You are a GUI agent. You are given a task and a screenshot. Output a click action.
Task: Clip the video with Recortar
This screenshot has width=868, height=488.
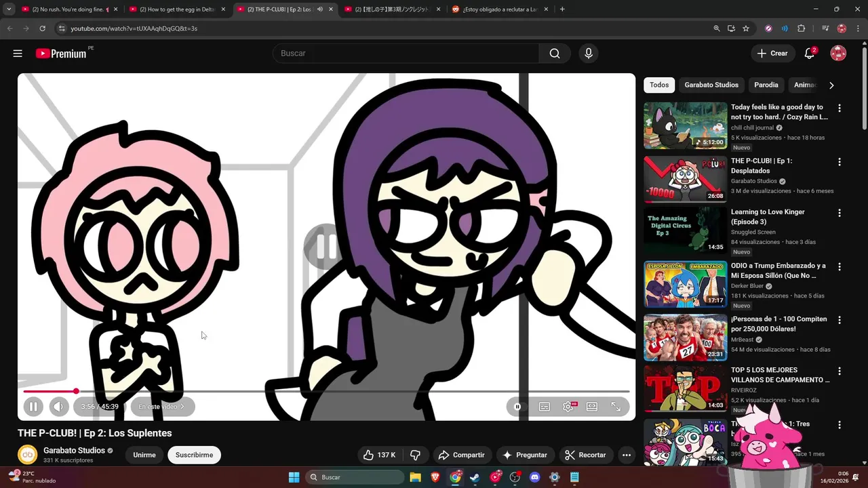pyautogui.click(x=585, y=455)
